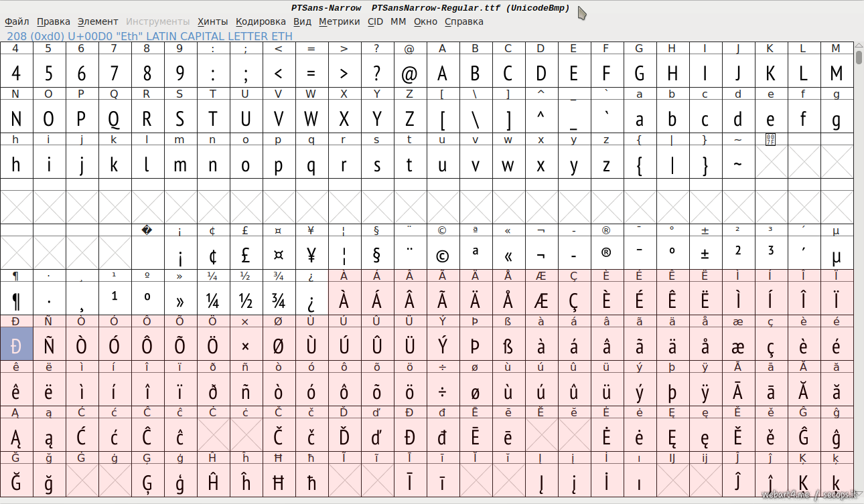Image resolution: width=864 pixels, height=504 pixels.
Task: Select the capital Q glyph cell
Action: (x=114, y=118)
